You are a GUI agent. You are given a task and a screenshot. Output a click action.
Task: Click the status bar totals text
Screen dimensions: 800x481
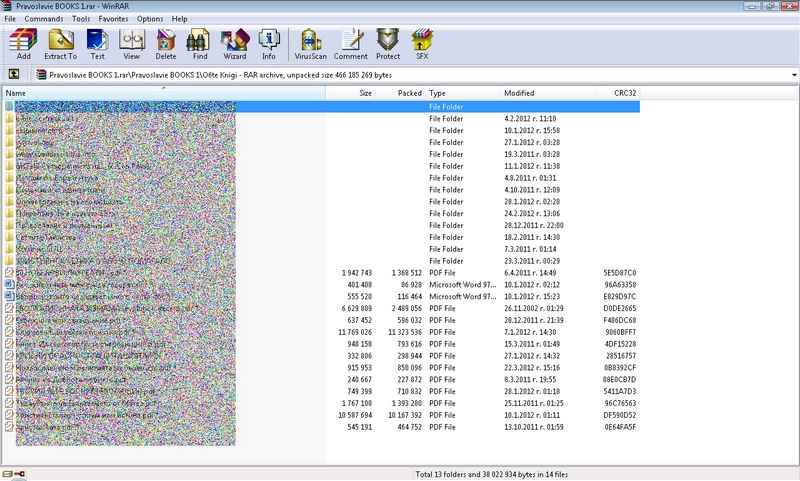pos(491,474)
